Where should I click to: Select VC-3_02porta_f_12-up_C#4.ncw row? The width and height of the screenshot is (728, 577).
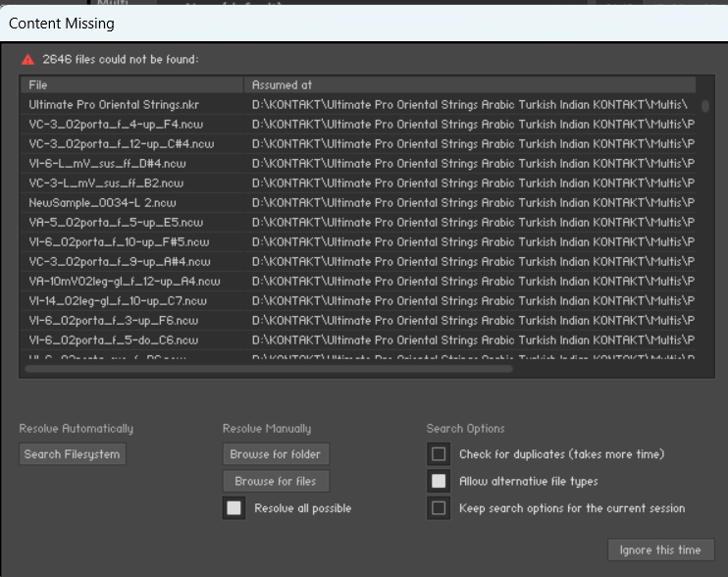(x=358, y=144)
